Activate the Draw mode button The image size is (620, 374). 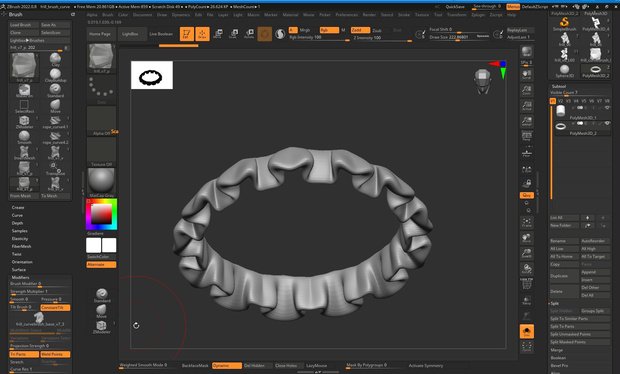tap(202, 34)
